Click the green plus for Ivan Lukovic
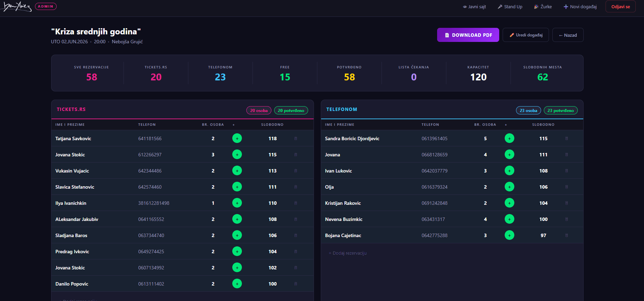Screen dimensions: 644x301 (510, 170)
